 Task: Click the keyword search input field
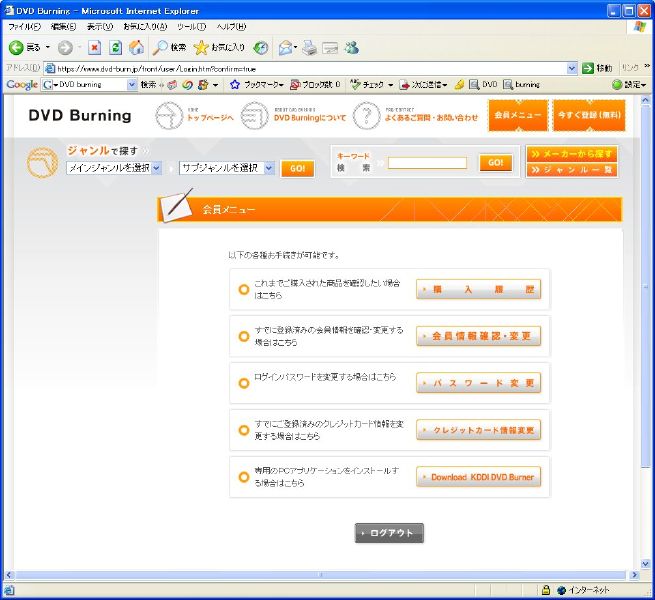tap(427, 163)
